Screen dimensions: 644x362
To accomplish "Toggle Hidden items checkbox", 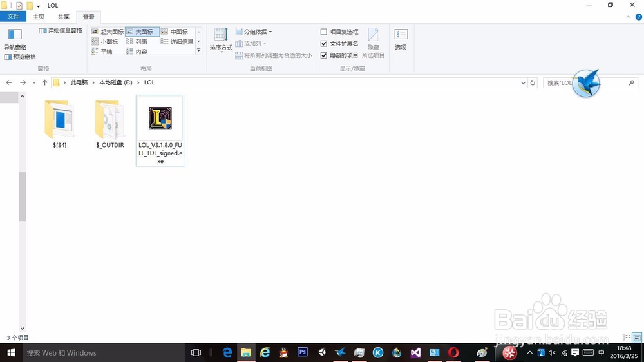I will (x=339, y=55).
